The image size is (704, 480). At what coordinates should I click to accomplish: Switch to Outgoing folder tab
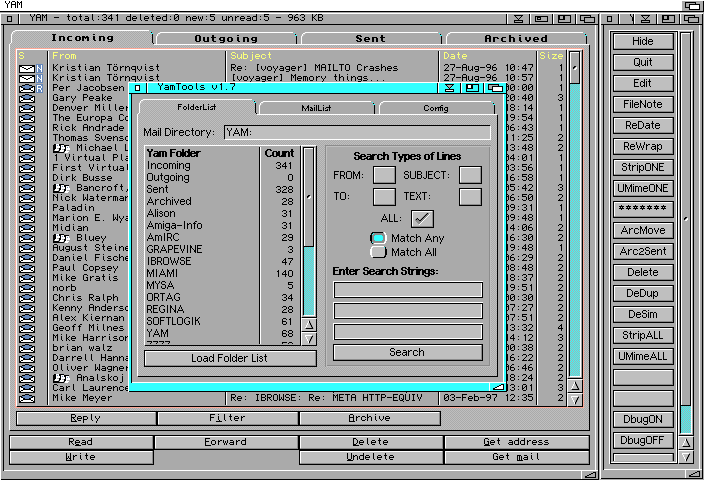[x=226, y=39]
